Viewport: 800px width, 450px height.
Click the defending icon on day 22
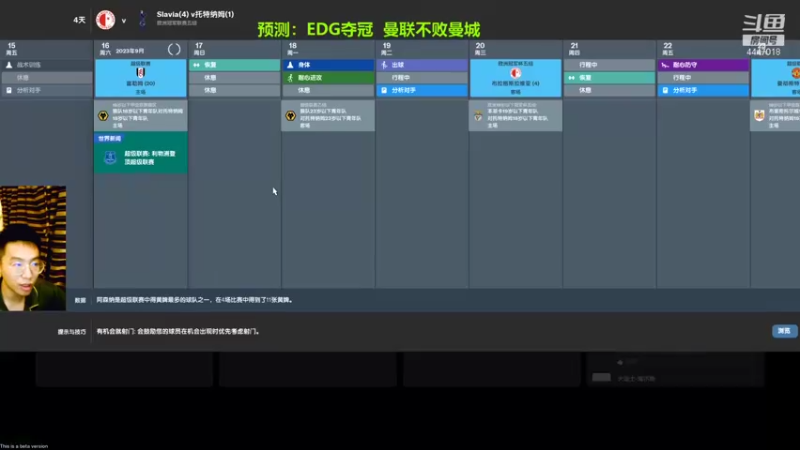click(x=665, y=65)
